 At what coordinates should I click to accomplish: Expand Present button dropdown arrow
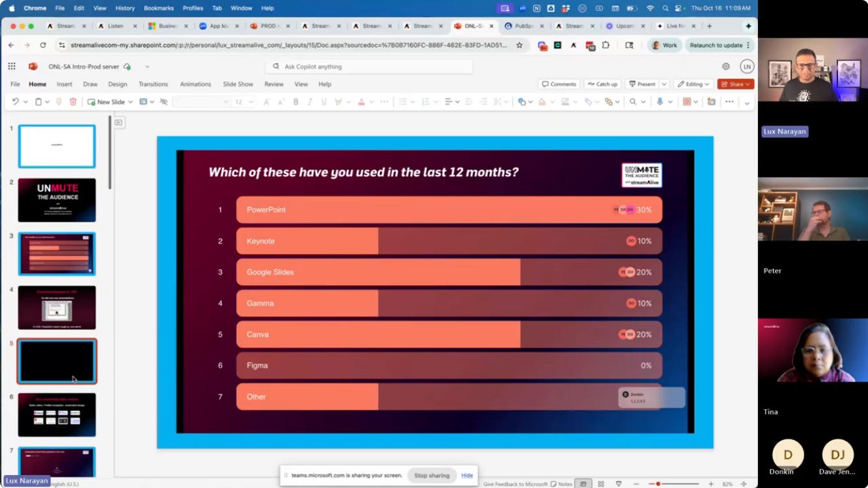pyautogui.click(x=664, y=84)
